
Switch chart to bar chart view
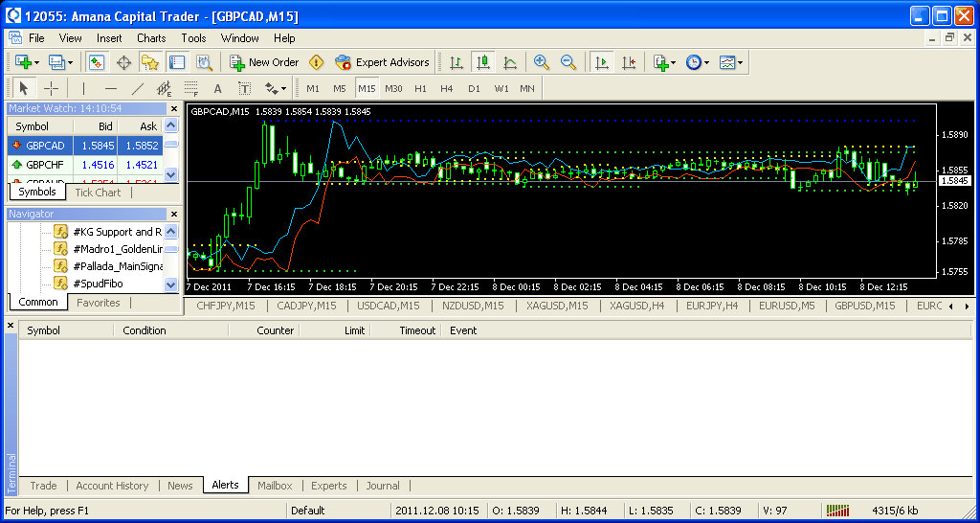[x=457, y=62]
